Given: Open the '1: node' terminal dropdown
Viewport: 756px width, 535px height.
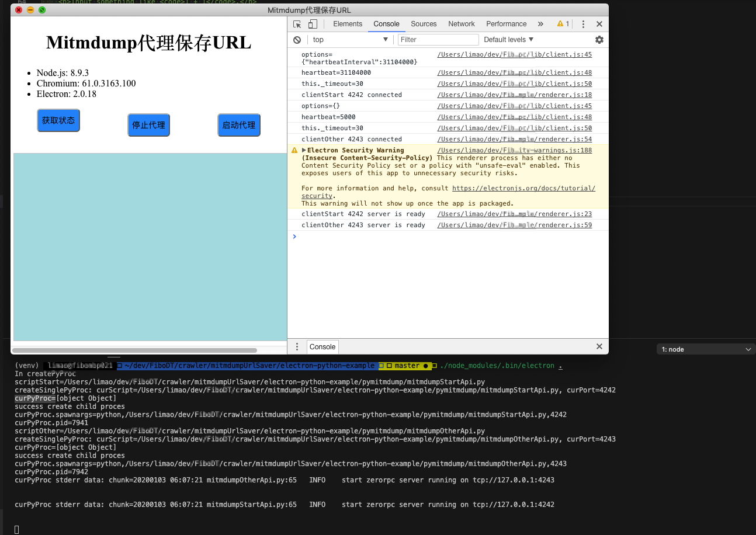Looking at the screenshot, I should pyautogui.click(x=706, y=349).
